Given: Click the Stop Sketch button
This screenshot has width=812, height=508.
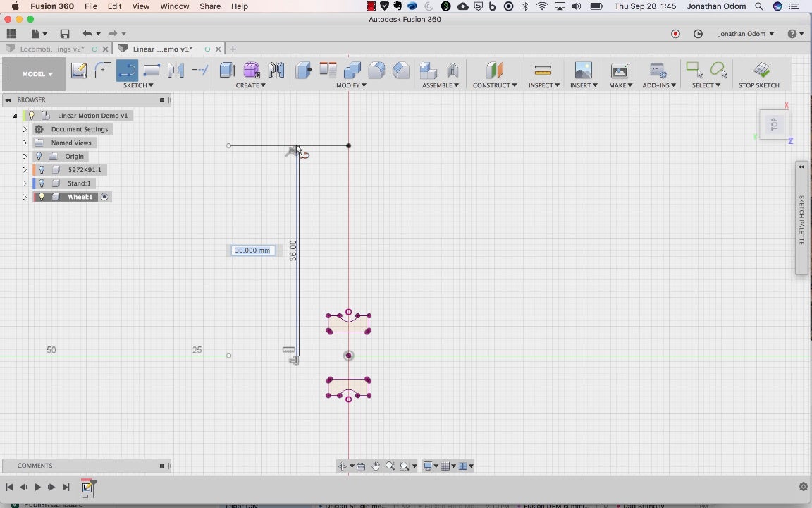Looking at the screenshot, I should [x=758, y=75].
